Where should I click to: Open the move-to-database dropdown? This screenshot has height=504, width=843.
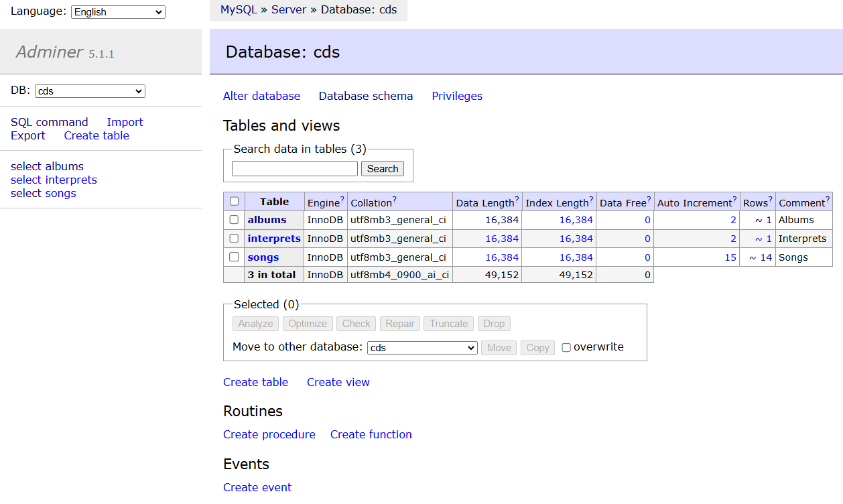(x=421, y=347)
